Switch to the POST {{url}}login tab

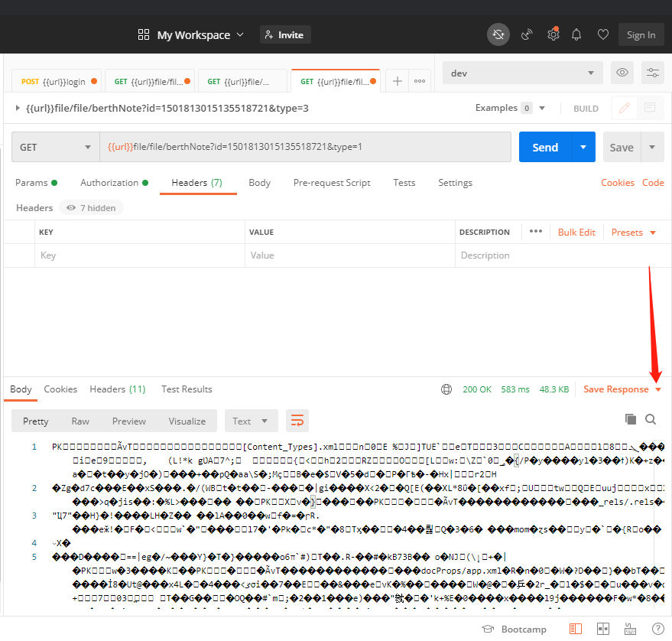[57, 82]
